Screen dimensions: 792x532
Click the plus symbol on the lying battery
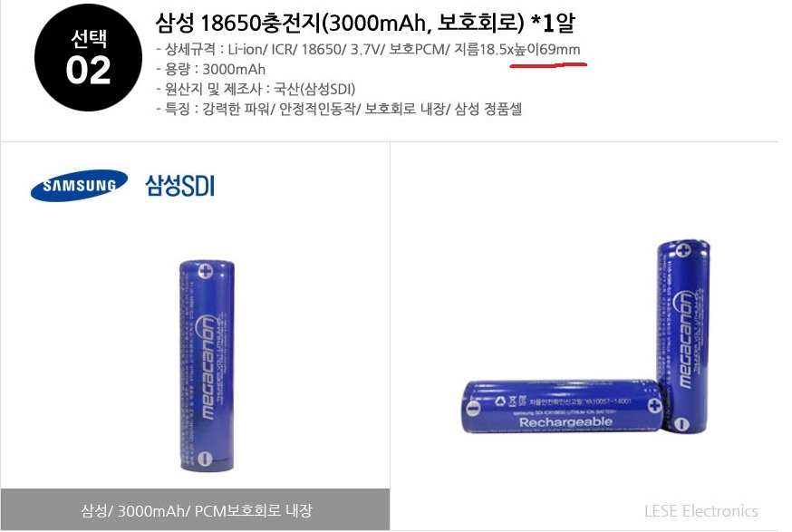[x=654, y=405]
